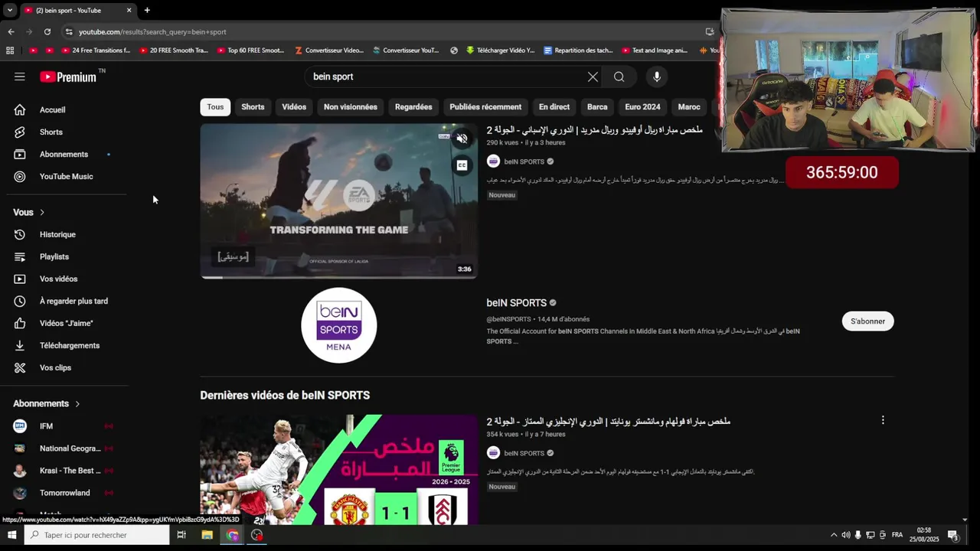Open Abonnements in the left sidebar
The width and height of the screenshot is (980, 551).
click(64, 154)
